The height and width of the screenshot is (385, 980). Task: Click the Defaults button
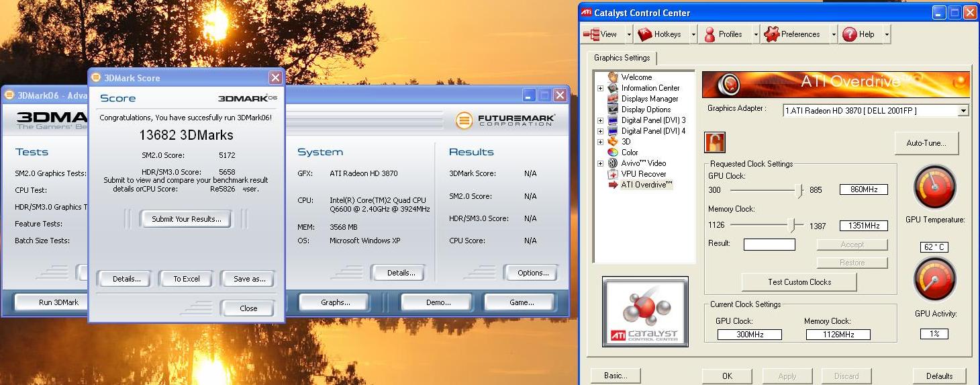point(939,376)
